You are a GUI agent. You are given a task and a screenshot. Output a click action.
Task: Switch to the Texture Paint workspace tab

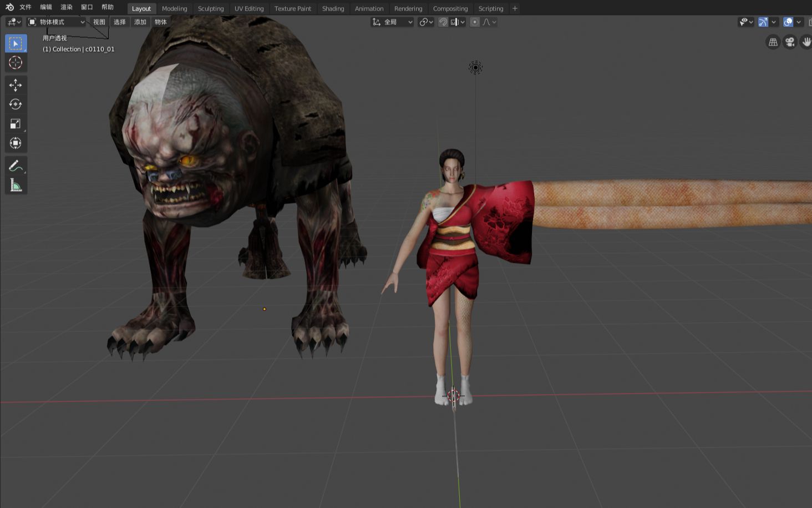coord(293,8)
